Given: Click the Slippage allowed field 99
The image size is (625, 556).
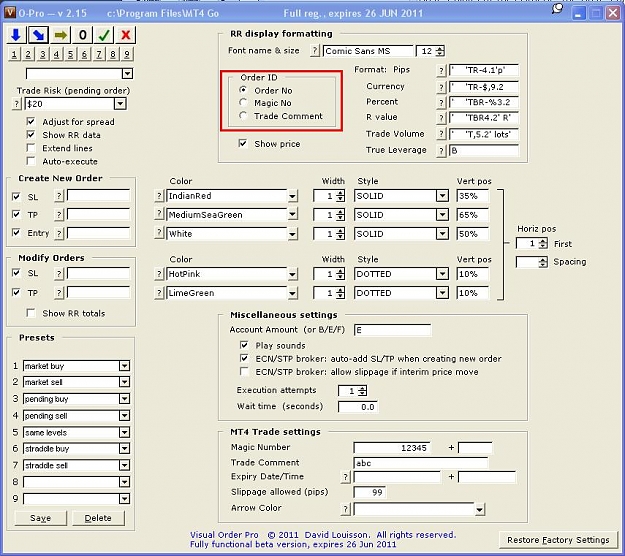Looking at the screenshot, I should [x=369, y=493].
